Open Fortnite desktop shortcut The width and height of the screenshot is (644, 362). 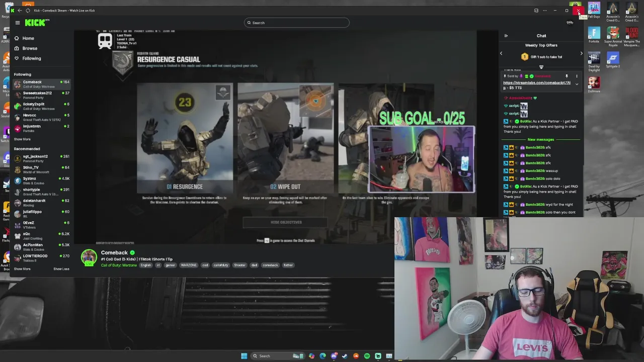point(594,35)
